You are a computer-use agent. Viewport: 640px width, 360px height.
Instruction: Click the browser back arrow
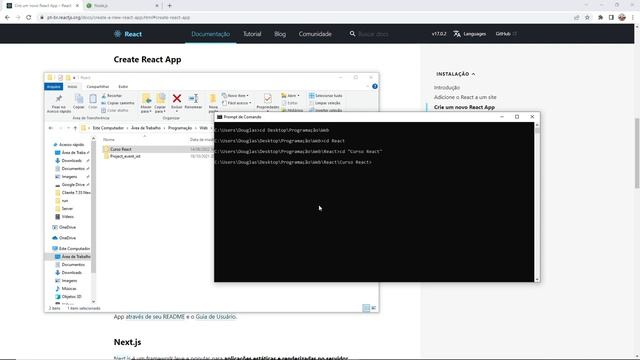[7, 18]
